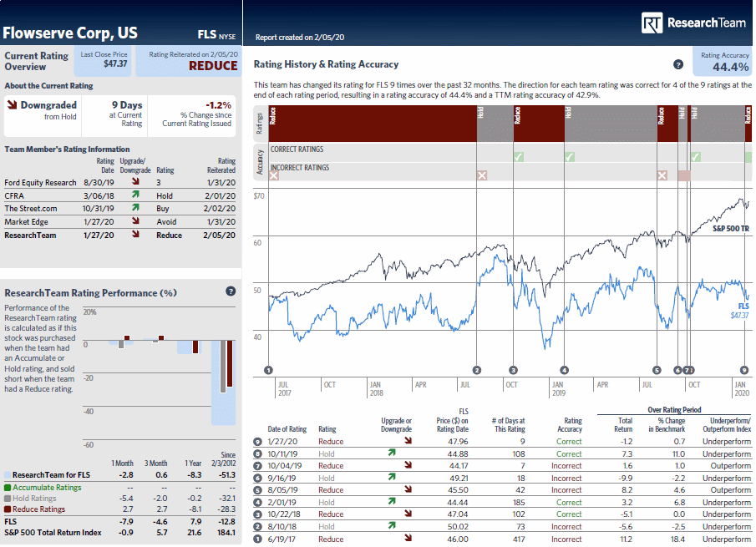Click the number 4 badge beside 2/01/19

tap(258, 503)
